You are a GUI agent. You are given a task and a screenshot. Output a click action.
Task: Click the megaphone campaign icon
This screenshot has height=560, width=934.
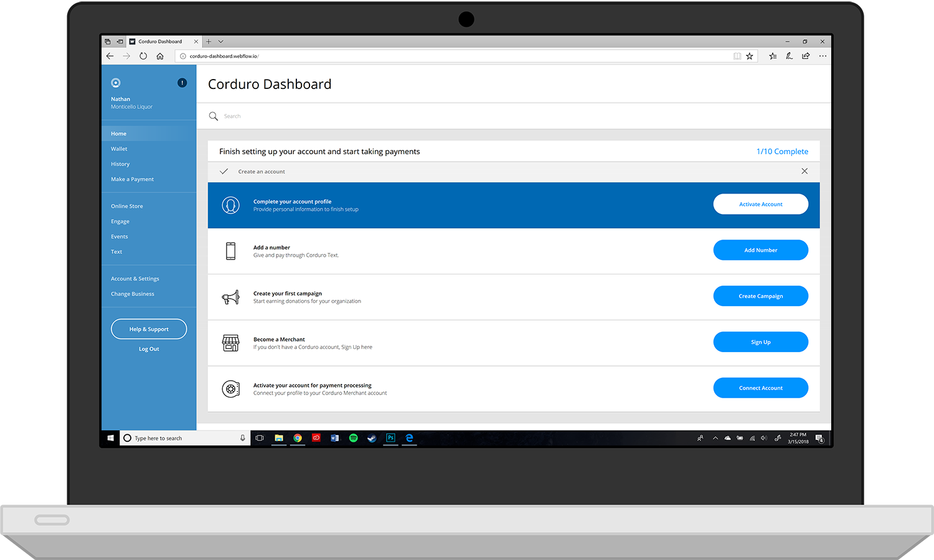click(x=230, y=297)
